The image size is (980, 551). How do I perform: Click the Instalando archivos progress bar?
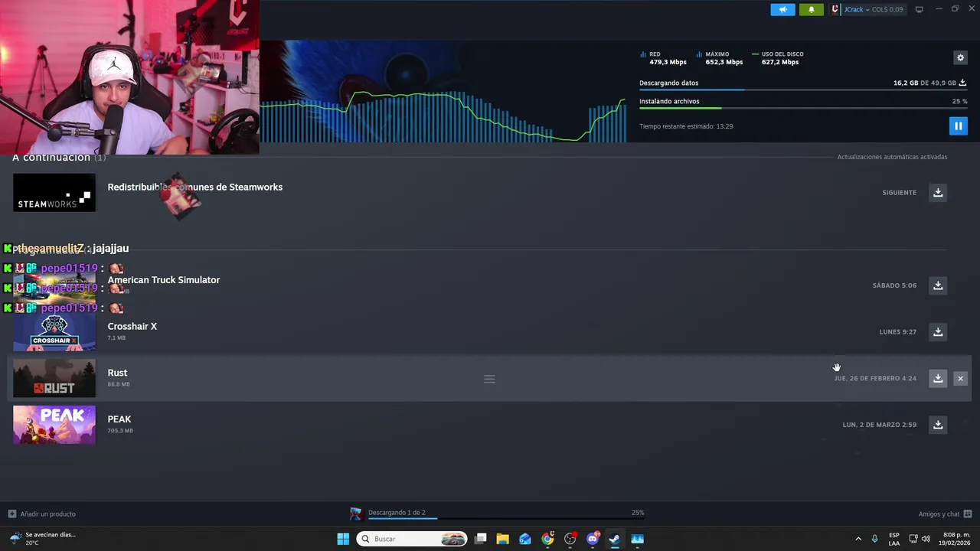click(x=802, y=108)
